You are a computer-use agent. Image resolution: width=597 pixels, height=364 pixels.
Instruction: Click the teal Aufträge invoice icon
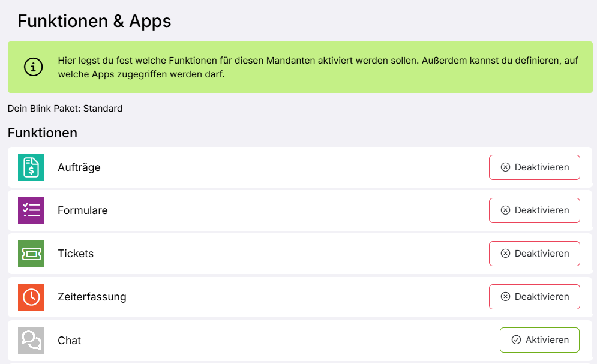pos(31,167)
